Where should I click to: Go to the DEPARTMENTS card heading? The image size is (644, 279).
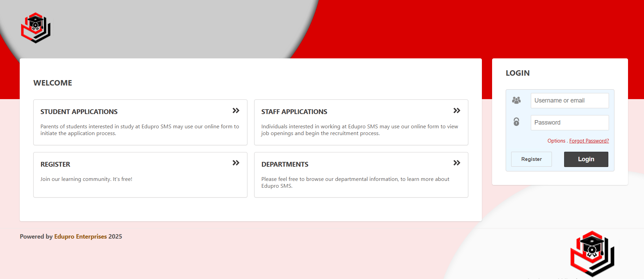284,164
